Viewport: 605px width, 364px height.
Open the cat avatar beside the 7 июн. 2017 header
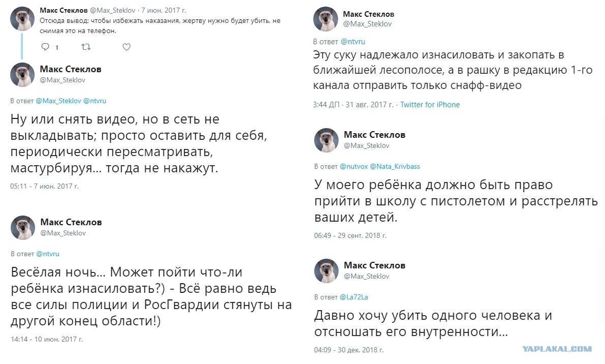[22, 18]
